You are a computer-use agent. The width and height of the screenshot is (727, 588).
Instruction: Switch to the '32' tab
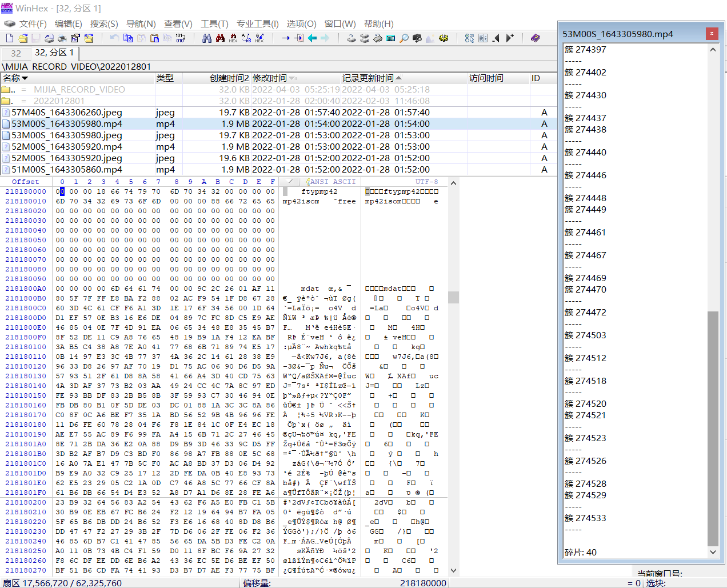(16, 54)
